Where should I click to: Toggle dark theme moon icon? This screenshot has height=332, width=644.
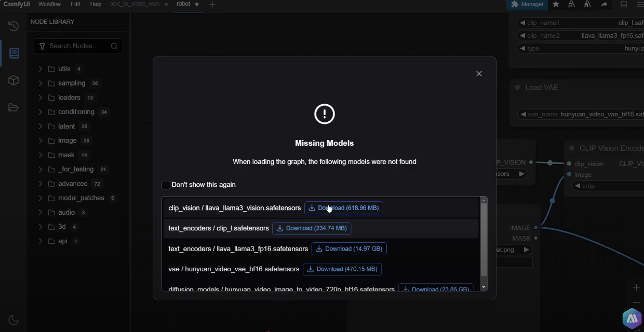14,320
